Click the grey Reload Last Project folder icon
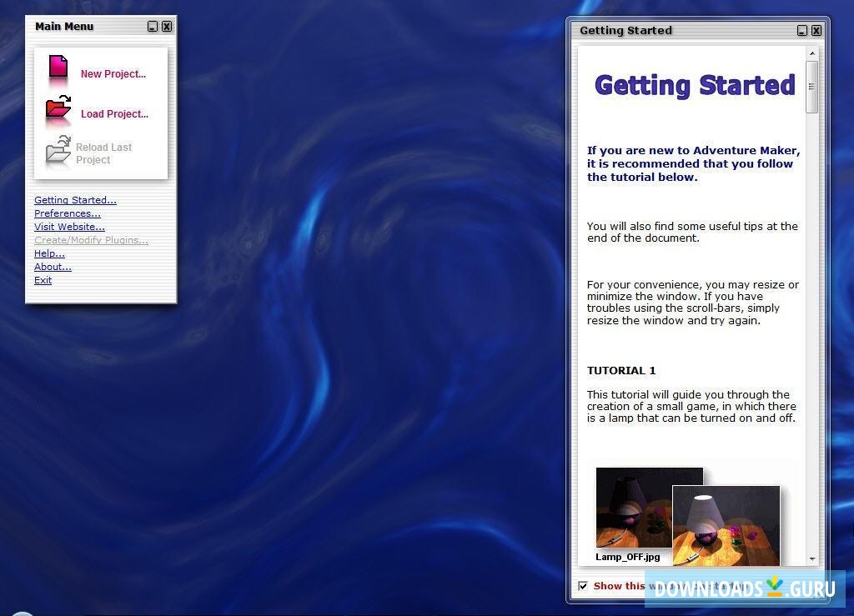The image size is (854, 616). (58, 148)
